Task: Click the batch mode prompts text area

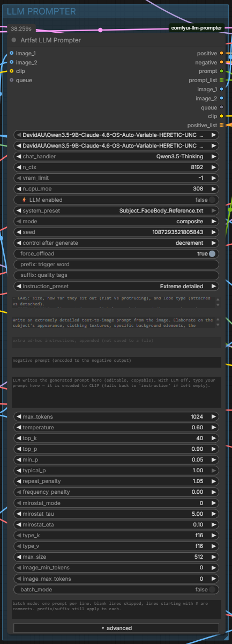Action: click(x=116, y=609)
